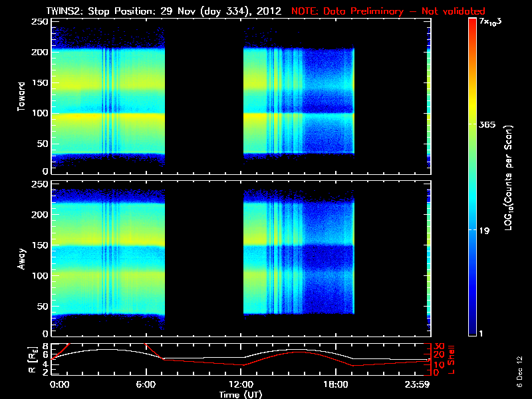Click the 19 label on color bar
The height and width of the screenshot is (399, 532).
point(484,231)
